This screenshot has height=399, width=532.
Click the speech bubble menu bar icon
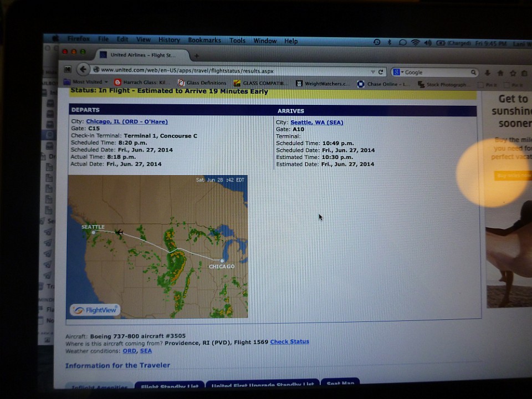point(403,43)
